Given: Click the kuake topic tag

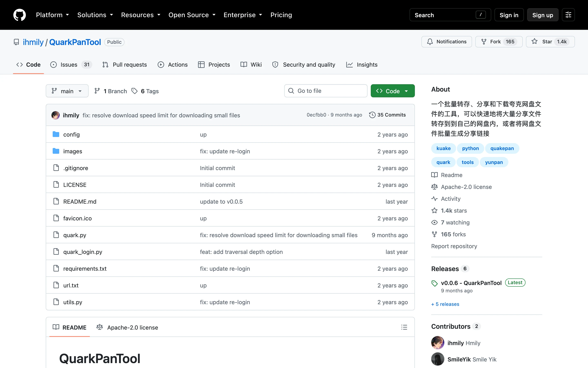Looking at the screenshot, I should pyautogui.click(x=443, y=148).
